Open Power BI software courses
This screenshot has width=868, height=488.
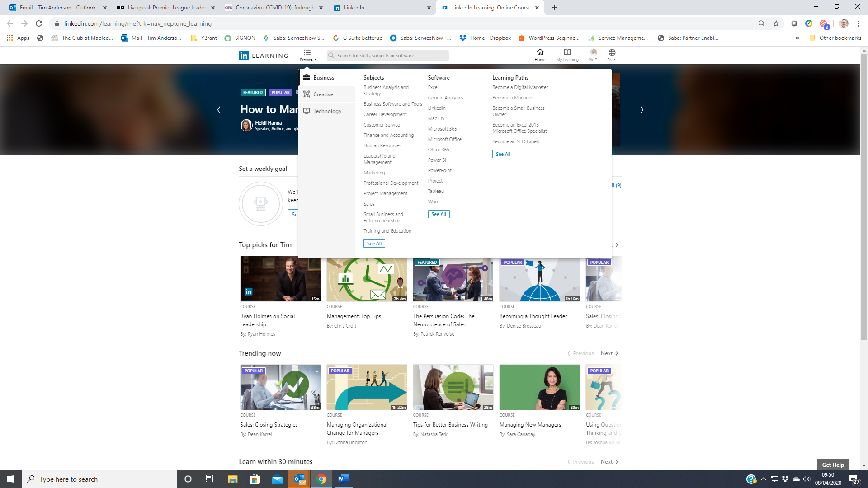tap(437, 160)
